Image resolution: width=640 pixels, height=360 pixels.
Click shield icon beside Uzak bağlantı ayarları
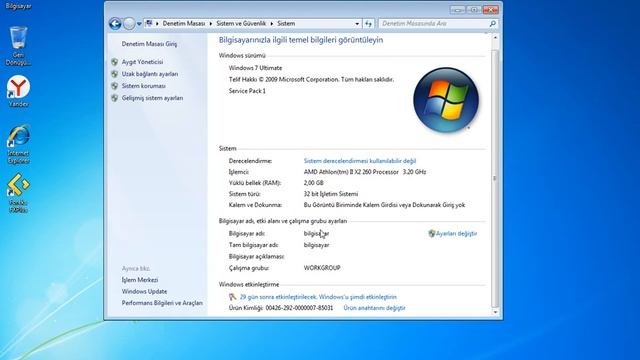click(114, 74)
